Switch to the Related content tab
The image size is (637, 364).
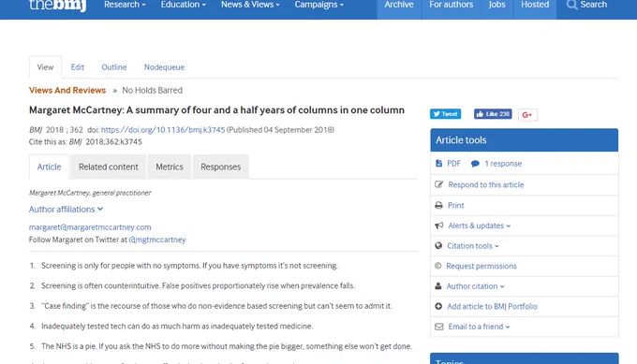coord(109,167)
